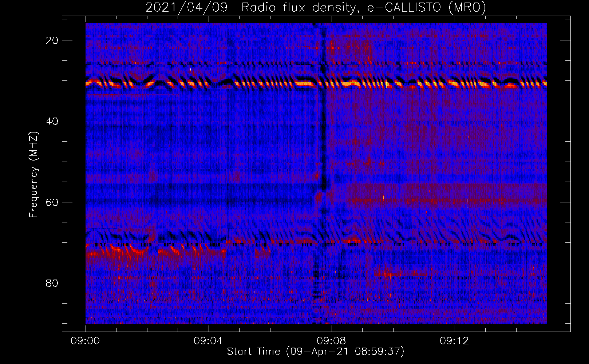589x364 pixels.
Task: Click the '60' frequency tick label
Action: click(52, 202)
